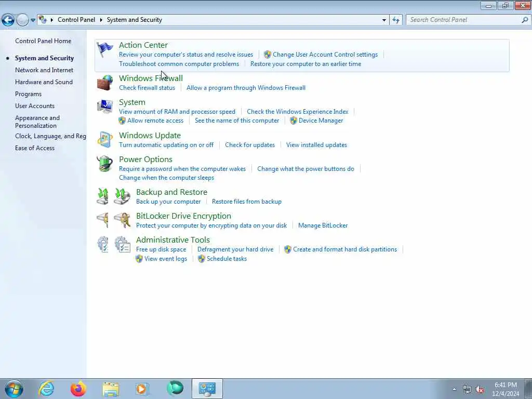The width and height of the screenshot is (532, 399).
Task: Open Windows Explorer folder on taskbar
Action: pyautogui.click(x=111, y=389)
